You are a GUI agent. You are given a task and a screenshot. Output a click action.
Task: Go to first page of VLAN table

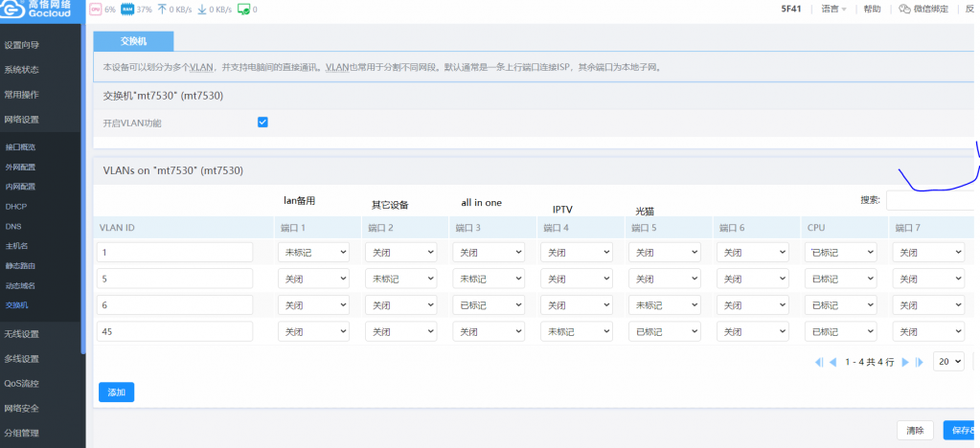tap(819, 363)
